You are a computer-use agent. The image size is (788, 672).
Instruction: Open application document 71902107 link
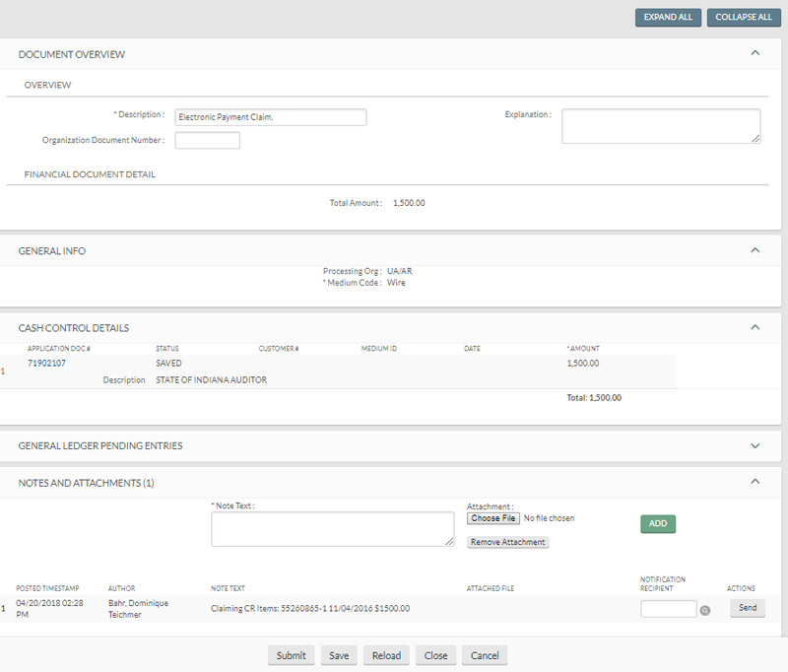click(x=46, y=363)
